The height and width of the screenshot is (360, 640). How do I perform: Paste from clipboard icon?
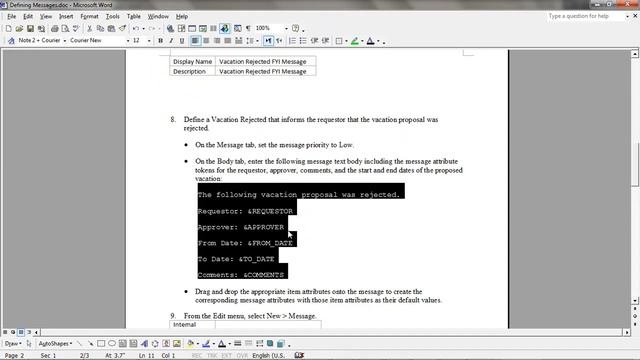(111, 29)
